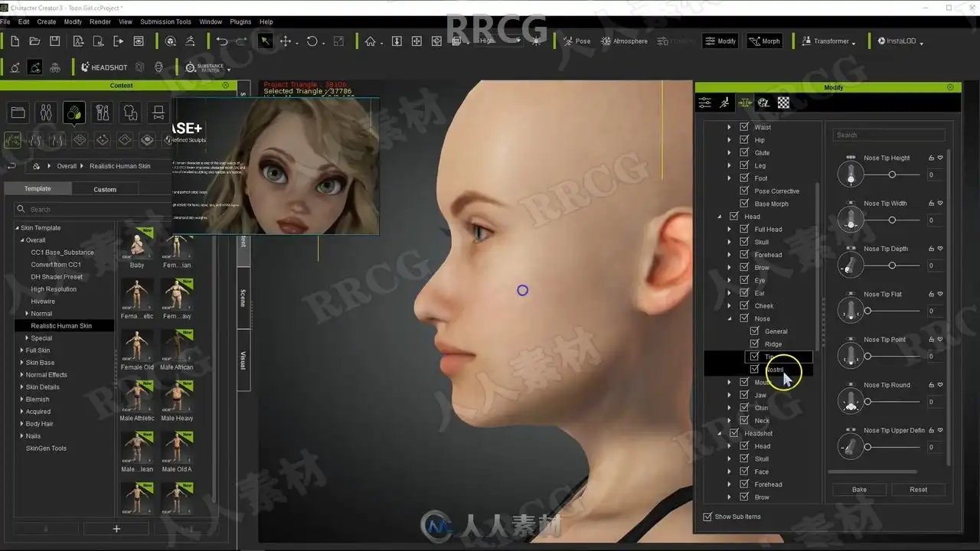Open the Actor category in Content panel
Screen dimensions: 980x551
[x=46, y=113]
